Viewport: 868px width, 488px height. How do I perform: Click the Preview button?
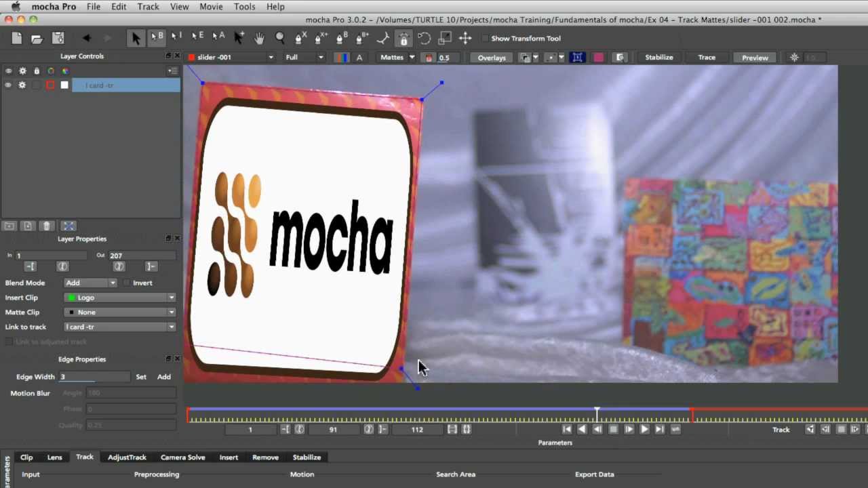click(755, 58)
